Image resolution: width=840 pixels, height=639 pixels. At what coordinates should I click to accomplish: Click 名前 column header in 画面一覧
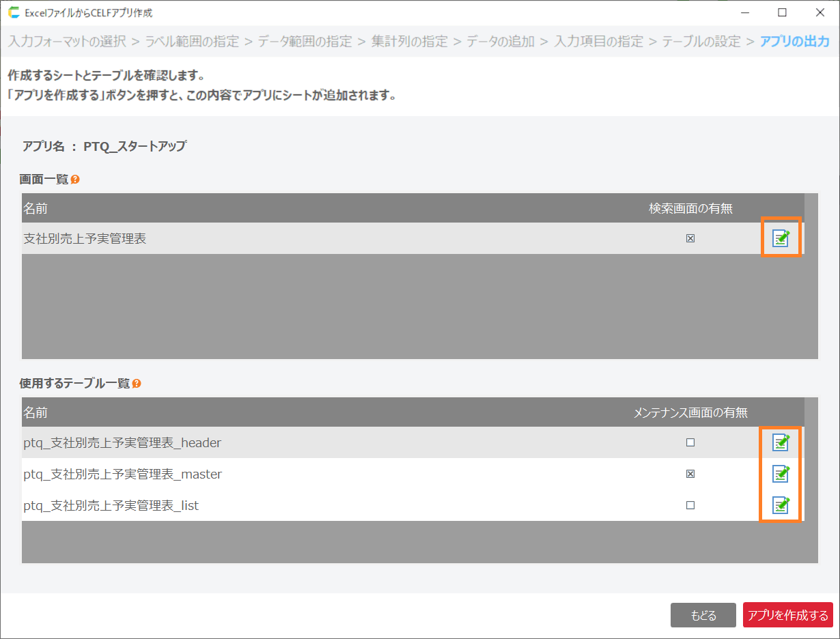tap(36, 208)
